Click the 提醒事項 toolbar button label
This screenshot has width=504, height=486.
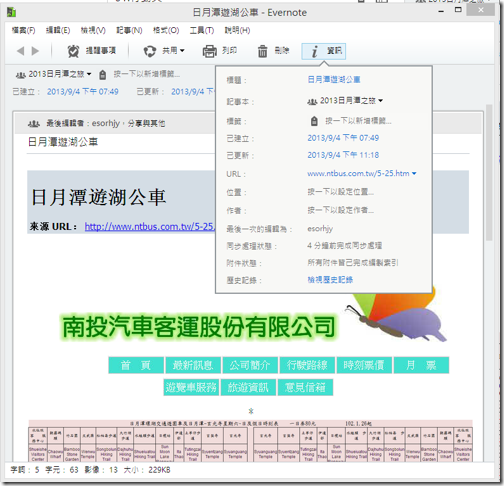pyautogui.click(x=101, y=51)
